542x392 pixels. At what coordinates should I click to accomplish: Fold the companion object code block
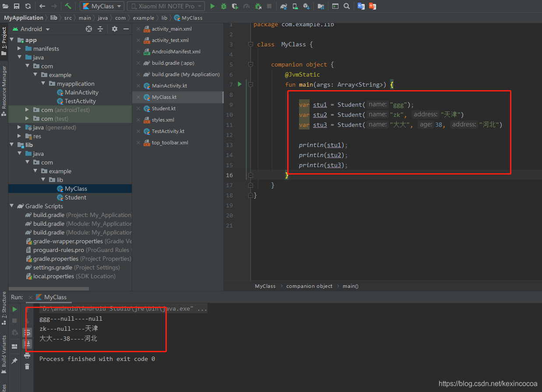click(250, 64)
